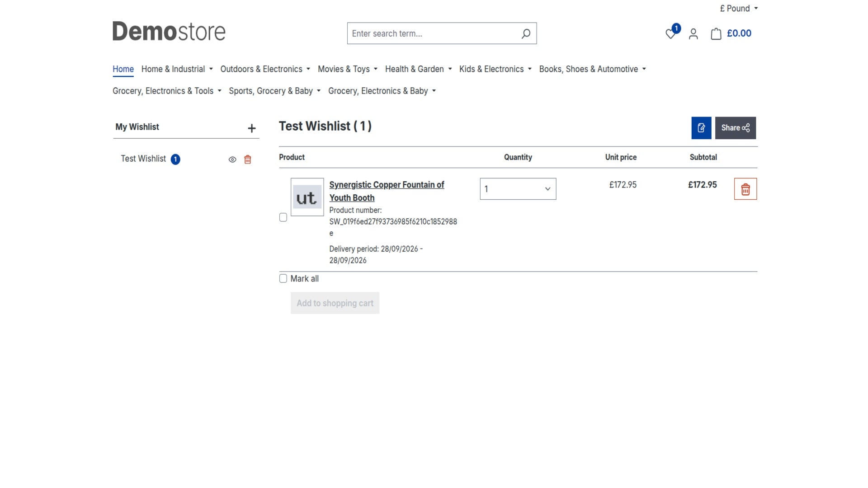Click Add to shopping cart button
Viewport: 868px width, 488px height.
335,303
